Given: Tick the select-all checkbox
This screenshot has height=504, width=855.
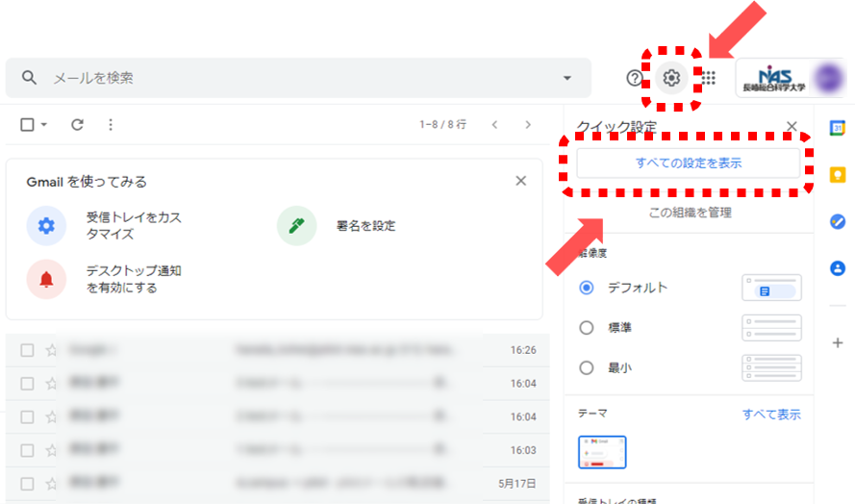Looking at the screenshot, I should (x=27, y=125).
